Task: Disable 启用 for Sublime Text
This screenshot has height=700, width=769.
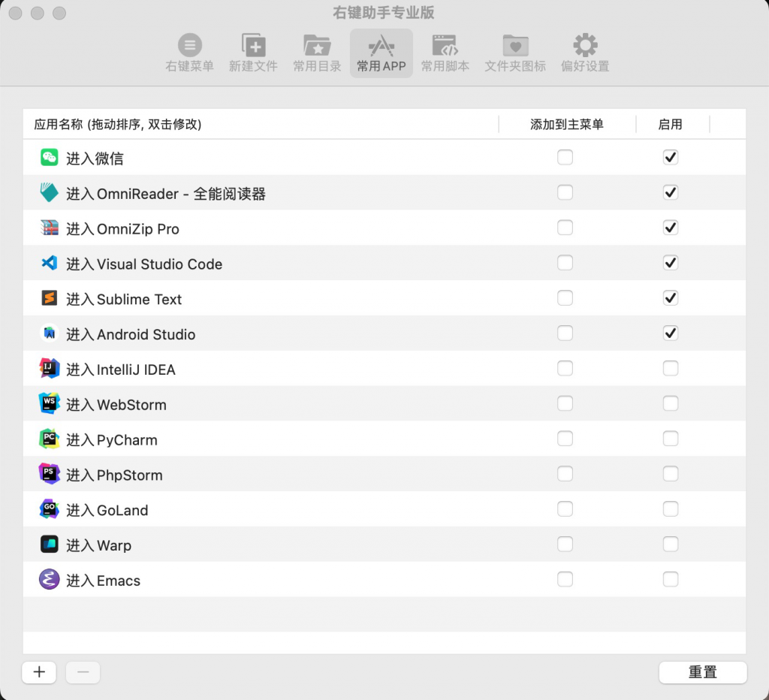Action: coord(670,298)
